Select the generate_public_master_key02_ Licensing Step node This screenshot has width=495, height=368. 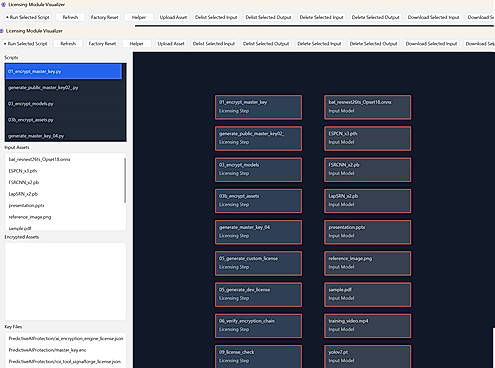point(258,138)
